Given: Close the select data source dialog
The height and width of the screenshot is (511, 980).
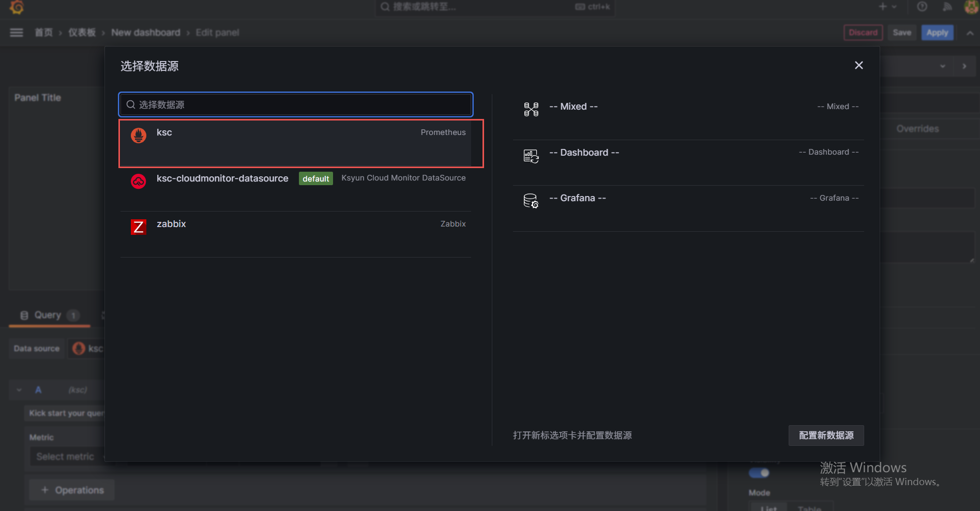Looking at the screenshot, I should 858,65.
